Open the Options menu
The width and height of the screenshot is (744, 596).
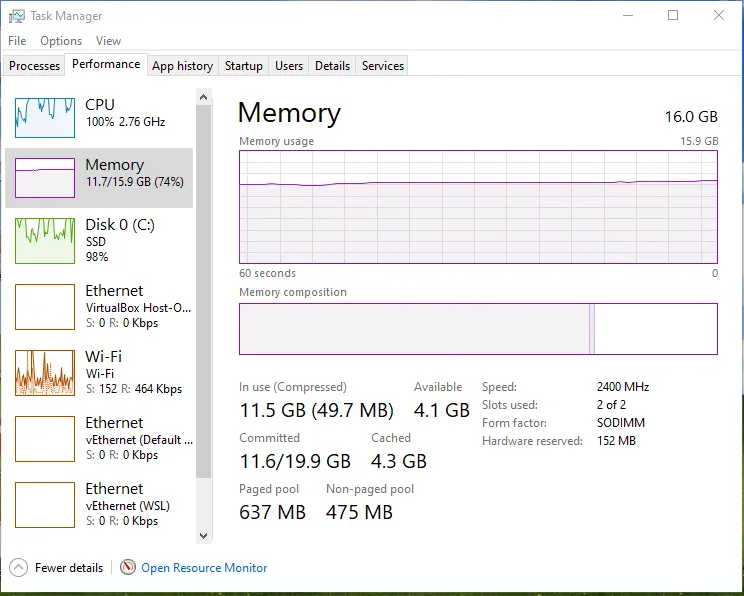pyautogui.click(x=61, y=41)
